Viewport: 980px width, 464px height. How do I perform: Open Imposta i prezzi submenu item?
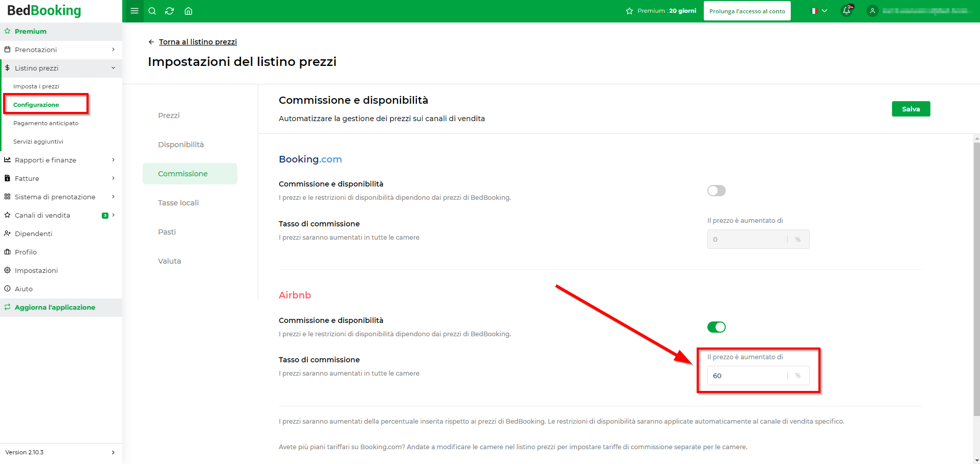(x=36, y=86)
